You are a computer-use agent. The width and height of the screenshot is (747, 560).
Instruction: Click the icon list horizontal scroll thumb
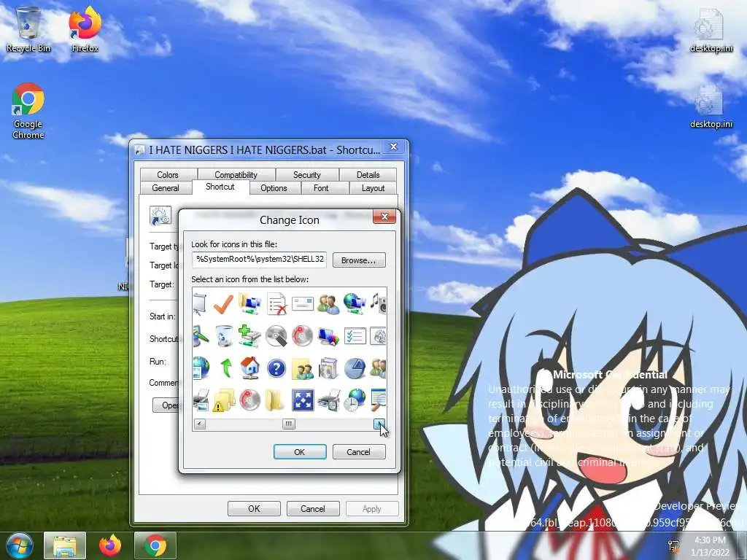[x=288, y=424]
